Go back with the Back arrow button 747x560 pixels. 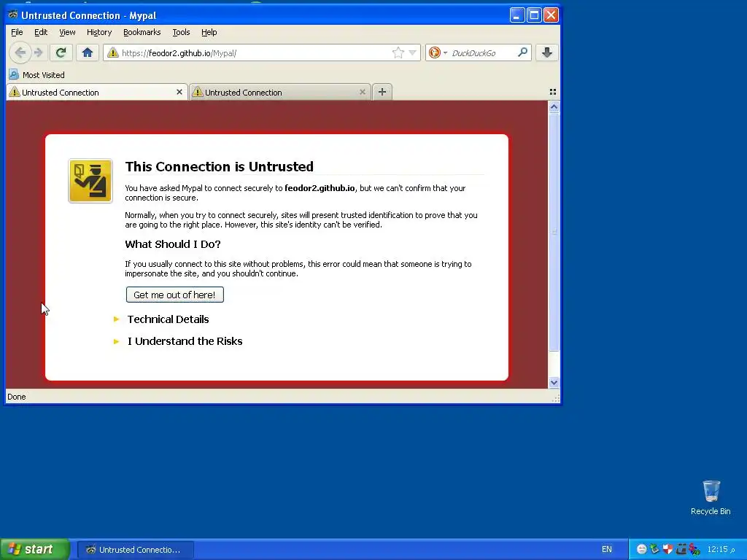(20, 52)
